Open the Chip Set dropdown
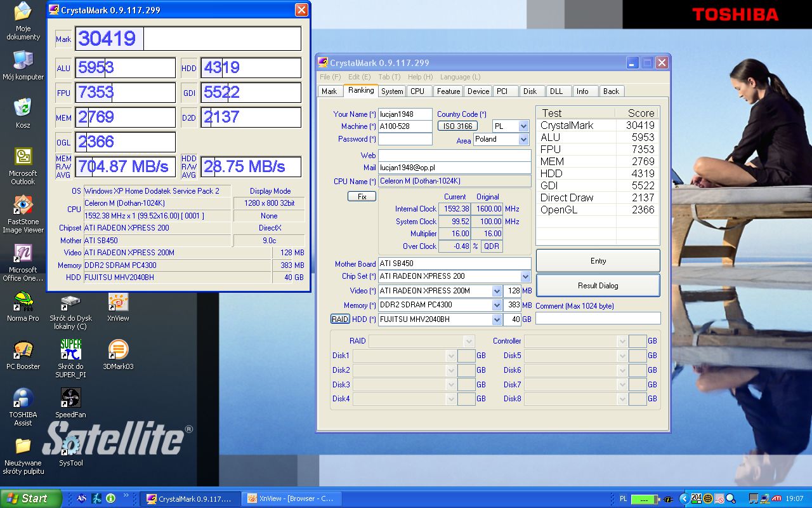 click(525, 277)
